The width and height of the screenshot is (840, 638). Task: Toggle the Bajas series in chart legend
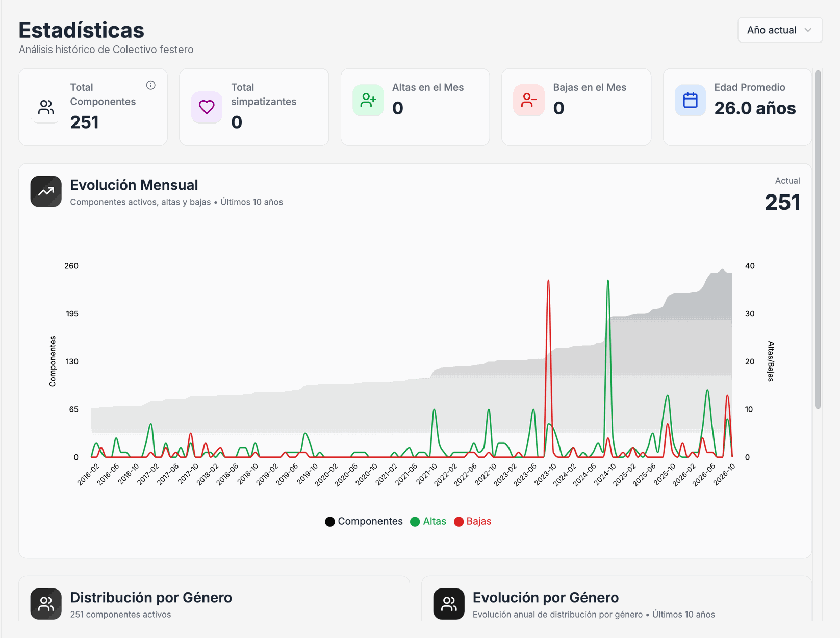(x=473, y=521)
